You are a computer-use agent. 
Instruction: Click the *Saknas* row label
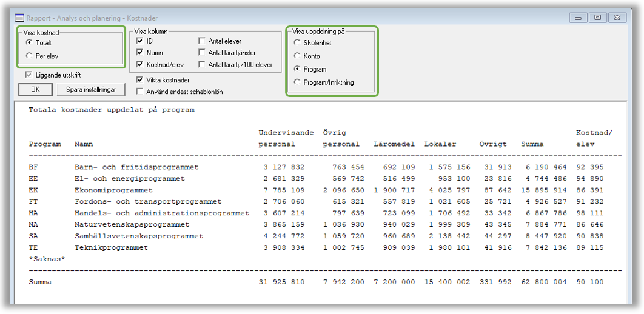47,259
